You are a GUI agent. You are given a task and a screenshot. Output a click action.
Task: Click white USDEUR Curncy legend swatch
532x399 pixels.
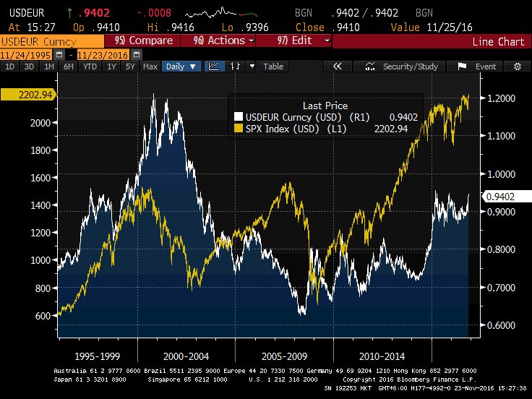pyautogui.click(x=239, y=117)
